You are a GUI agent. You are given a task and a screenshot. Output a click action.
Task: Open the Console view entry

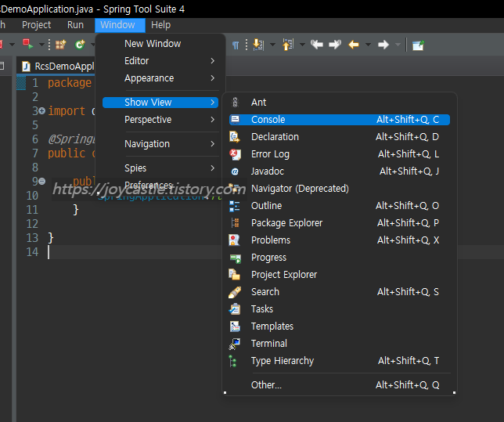click(x=340, y=120)
